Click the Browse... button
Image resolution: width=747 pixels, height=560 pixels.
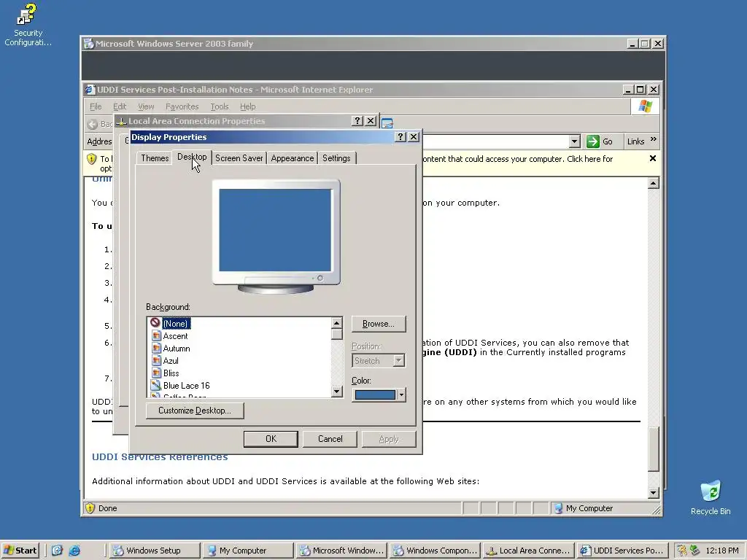pos(379,324)
